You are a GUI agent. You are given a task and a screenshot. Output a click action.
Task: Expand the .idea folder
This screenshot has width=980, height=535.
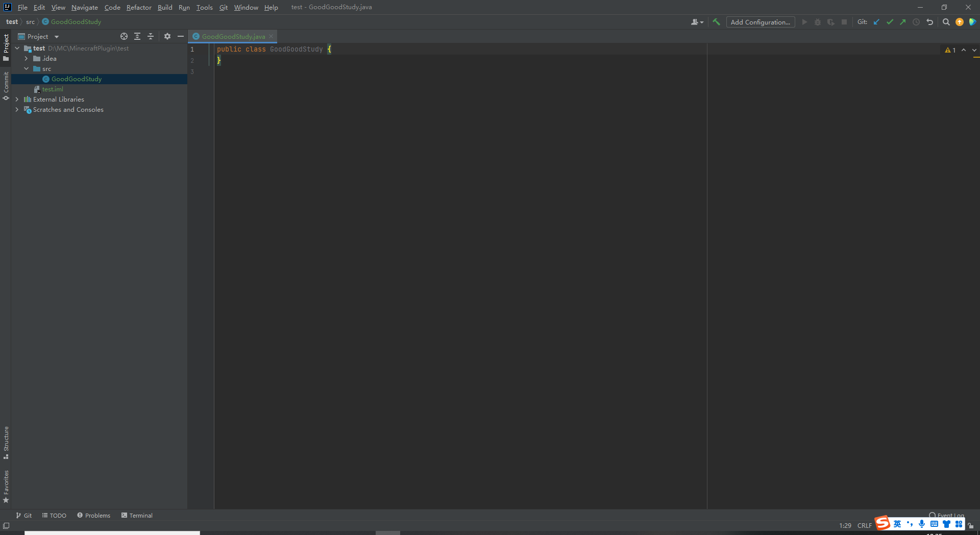pos(27,58)
